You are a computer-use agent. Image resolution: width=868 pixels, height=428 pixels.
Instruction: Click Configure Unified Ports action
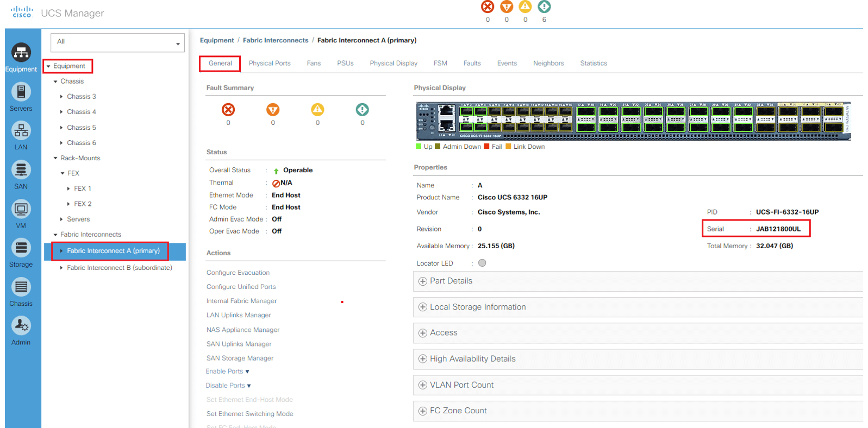pyautogui.click(x=241, y=287)
